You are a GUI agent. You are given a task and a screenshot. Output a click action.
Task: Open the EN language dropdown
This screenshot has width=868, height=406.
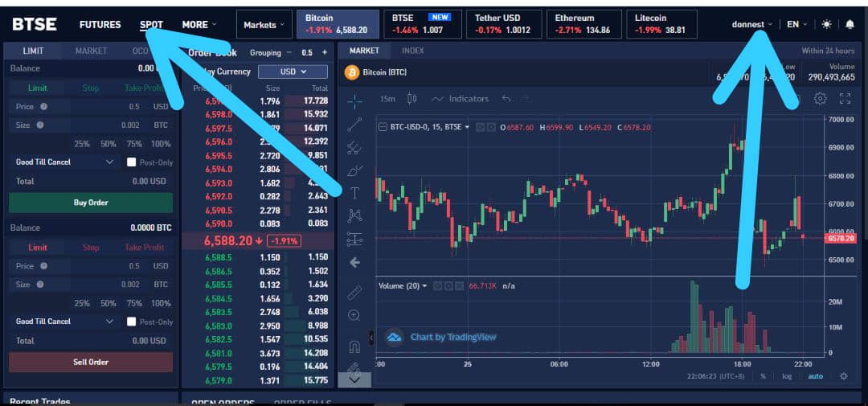coord(796,24)
